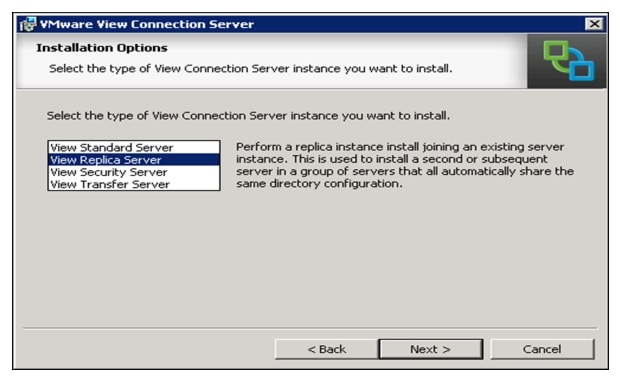The width and height of the screenshot is (622, 383).
Task: Click the empty gray area below the server list
Action: click(x=309, y=258)
